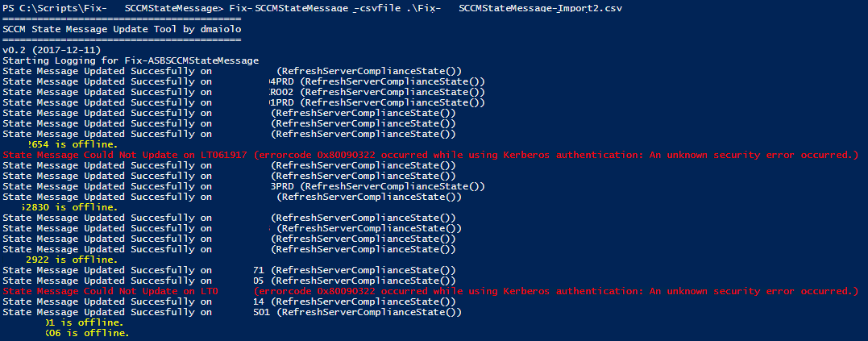Screen dimensions: 868x341
Task: Click the success line with S01
Action: 232,312
